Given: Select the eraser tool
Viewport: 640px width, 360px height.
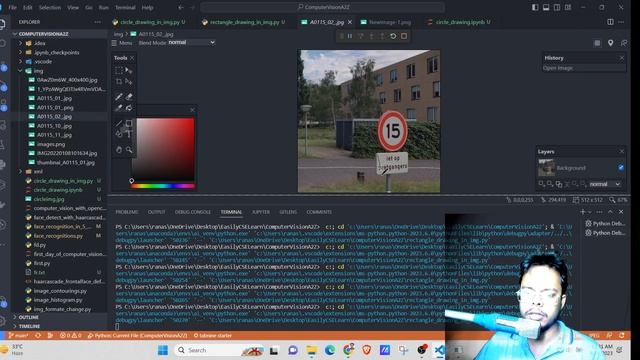Looking at the screenshot, I should [129, 97].
